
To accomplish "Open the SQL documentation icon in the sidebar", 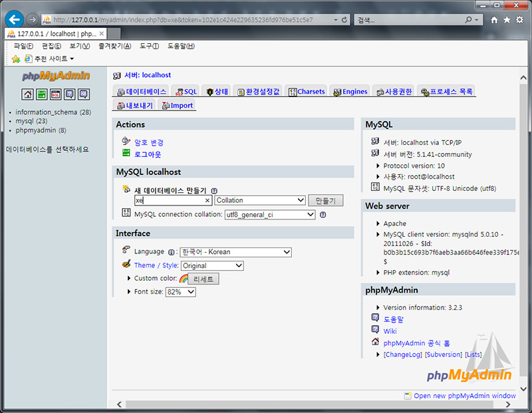I will coord(84,94).
